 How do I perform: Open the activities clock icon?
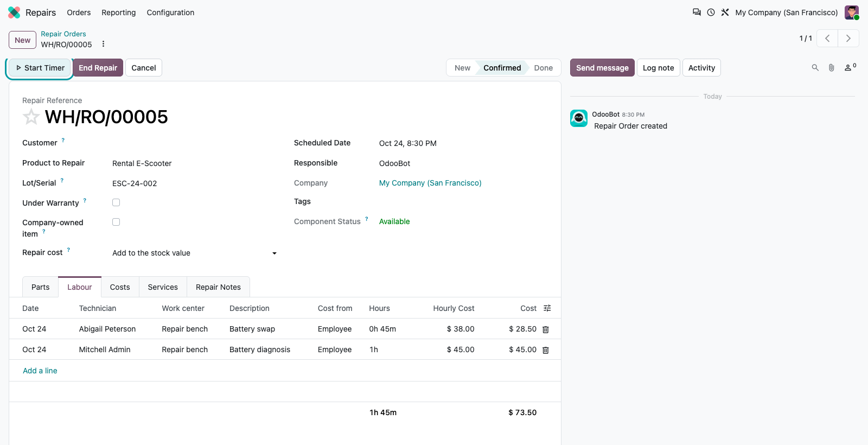(x=711, y=12)
